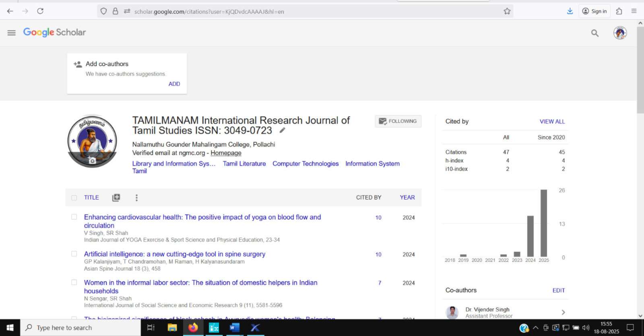Open Microsoft Word from the taskbar
This screenshot has width=644, height=336.
(234, 328)
